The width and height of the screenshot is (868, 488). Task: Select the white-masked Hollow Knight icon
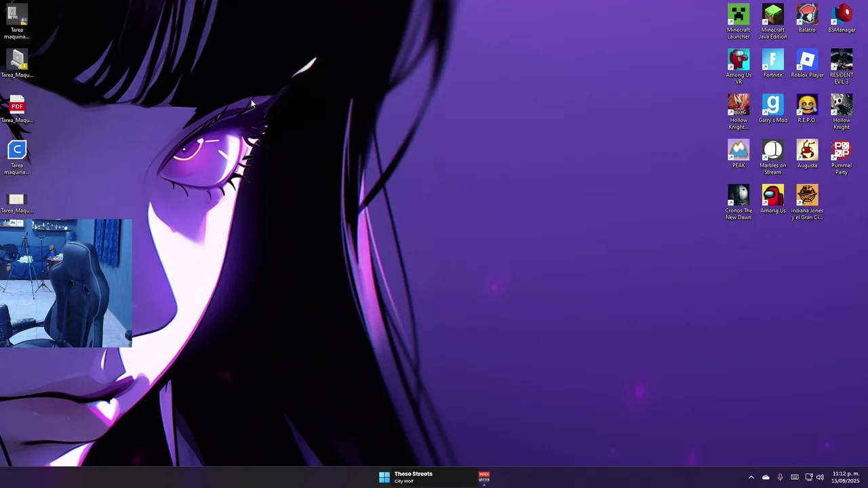pos(842,112)
